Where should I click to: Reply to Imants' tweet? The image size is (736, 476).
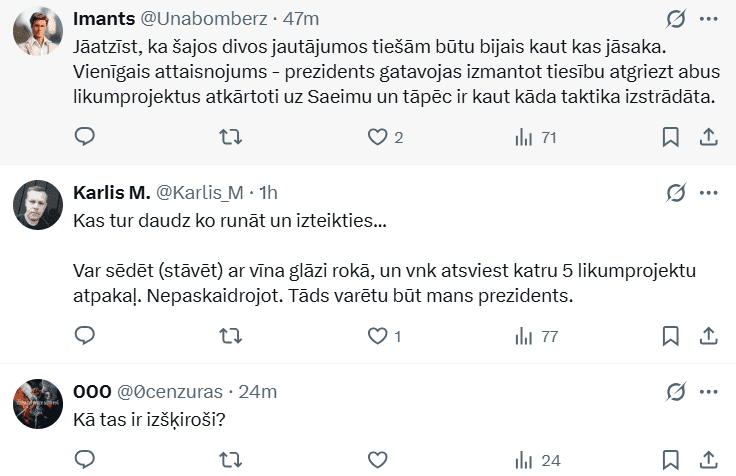[x=85, y=137]
